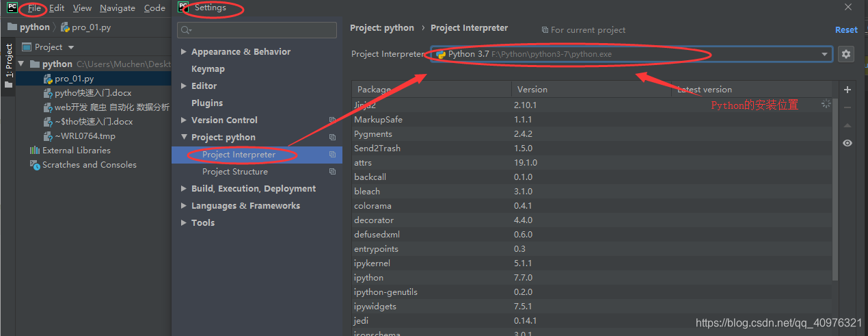Open the Code menu
Screen dimensions: 868x336
pos(154,8)
